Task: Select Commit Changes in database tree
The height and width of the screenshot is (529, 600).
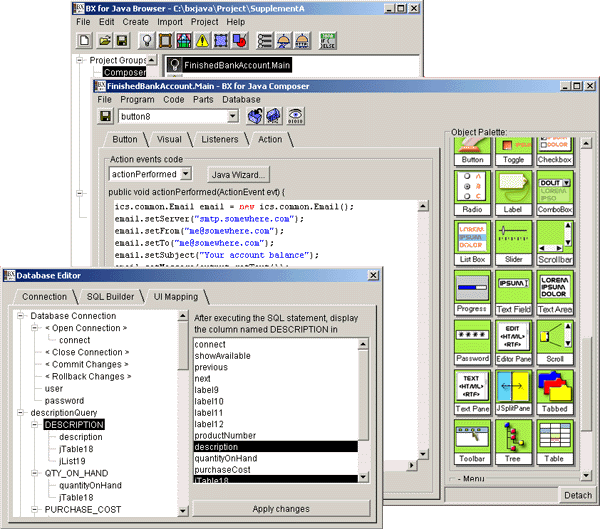Action: (x=86, y=364)
